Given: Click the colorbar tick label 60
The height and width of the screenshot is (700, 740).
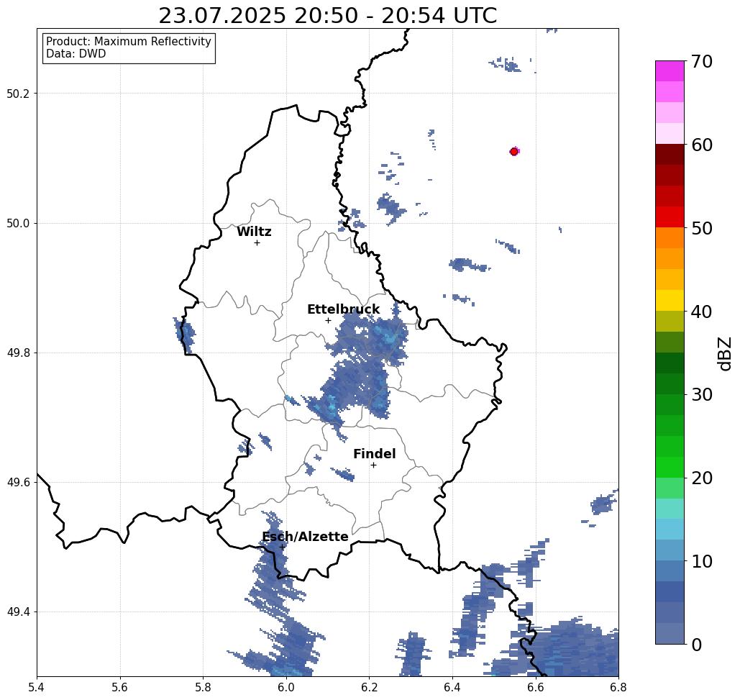Looking at the screenshot, I should pos(701,145).
